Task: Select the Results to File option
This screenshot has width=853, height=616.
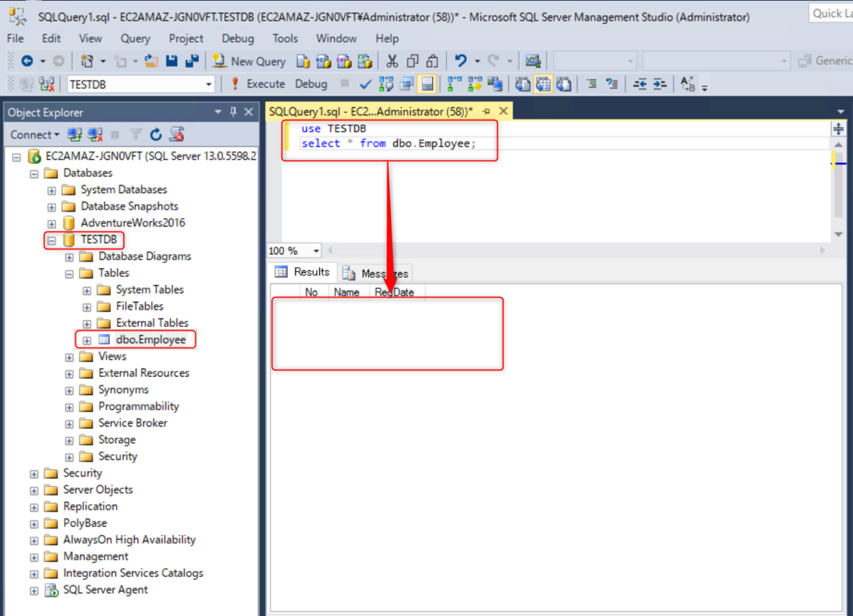Action: click(564, 84)
